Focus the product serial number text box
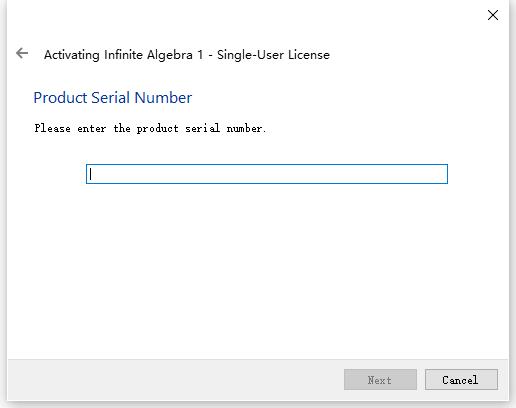 [267, 174]
